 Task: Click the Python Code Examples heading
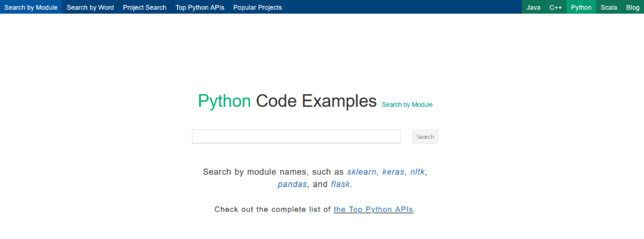[x=287, y=101]
